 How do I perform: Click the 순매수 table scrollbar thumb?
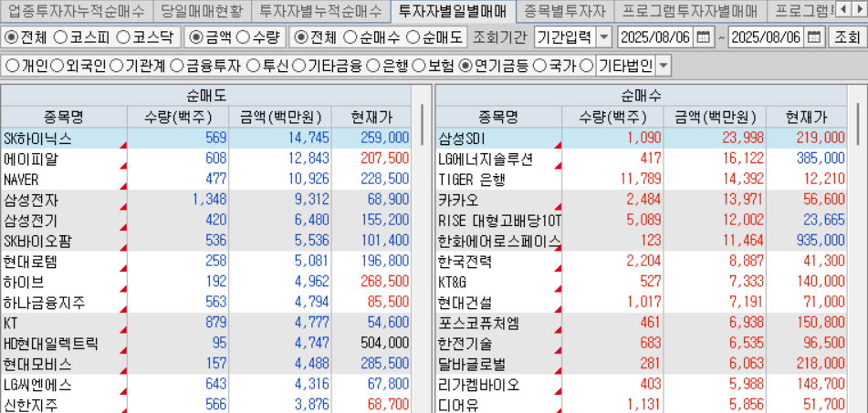click(857, 124)
